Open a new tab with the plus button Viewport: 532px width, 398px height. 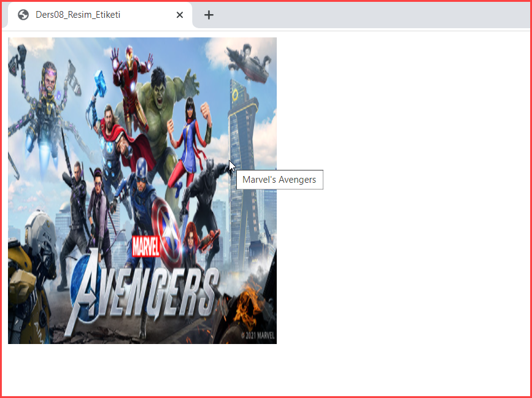209,15
